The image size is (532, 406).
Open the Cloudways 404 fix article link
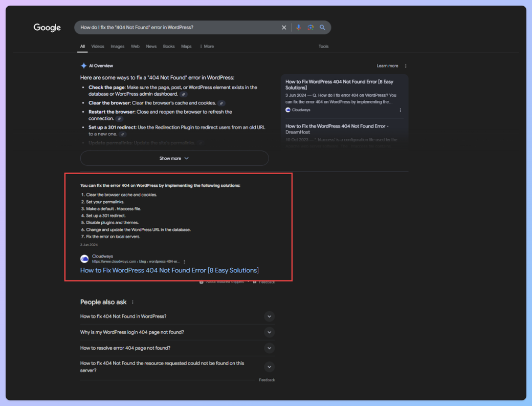pyautogui.click(x=169, y=270)
